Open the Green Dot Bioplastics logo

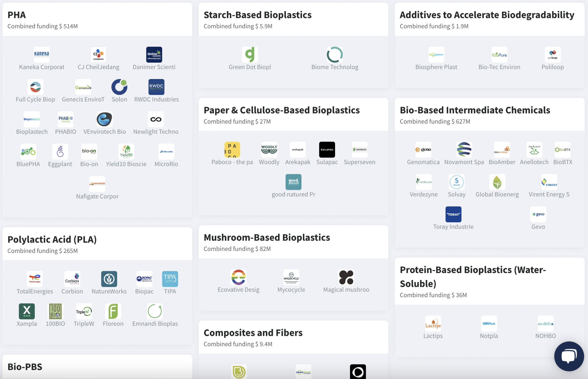point(250,54)
